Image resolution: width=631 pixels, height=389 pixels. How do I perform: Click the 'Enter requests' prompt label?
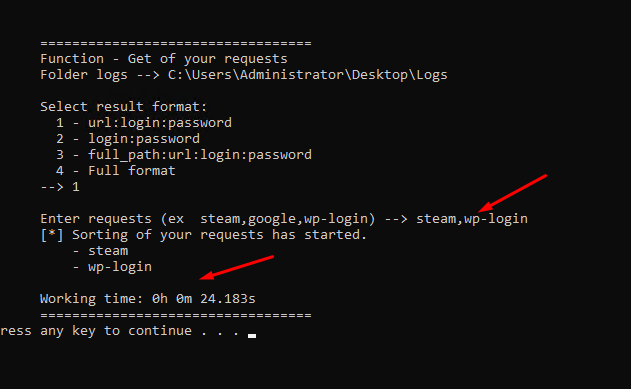(96, 219)
